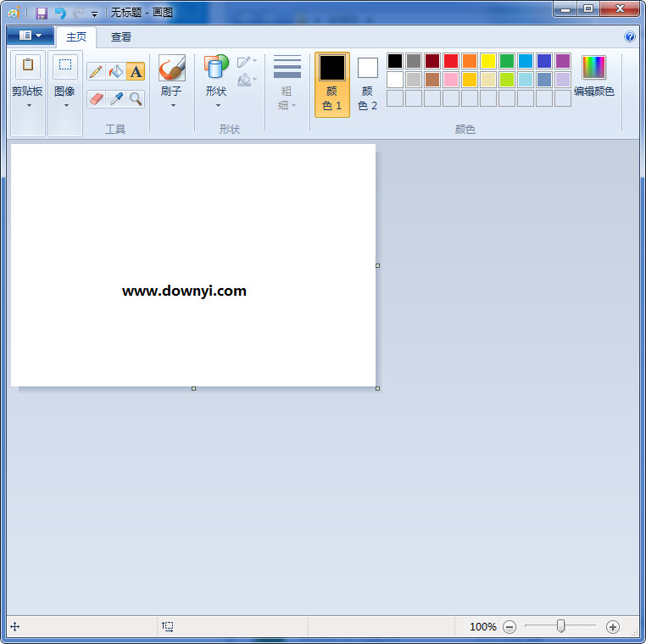Switch to the 查看 tab
The height and width of the screenshot is (644, 646).
121,37
